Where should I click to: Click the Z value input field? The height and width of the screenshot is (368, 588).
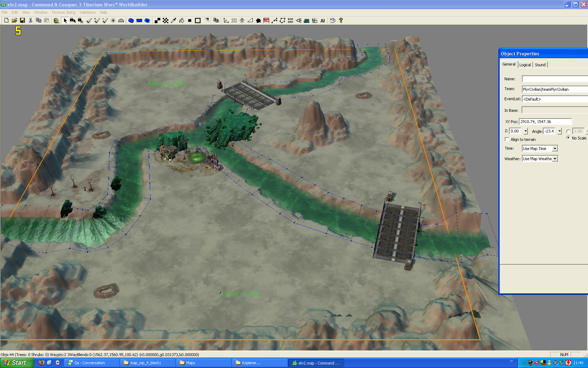516,131
